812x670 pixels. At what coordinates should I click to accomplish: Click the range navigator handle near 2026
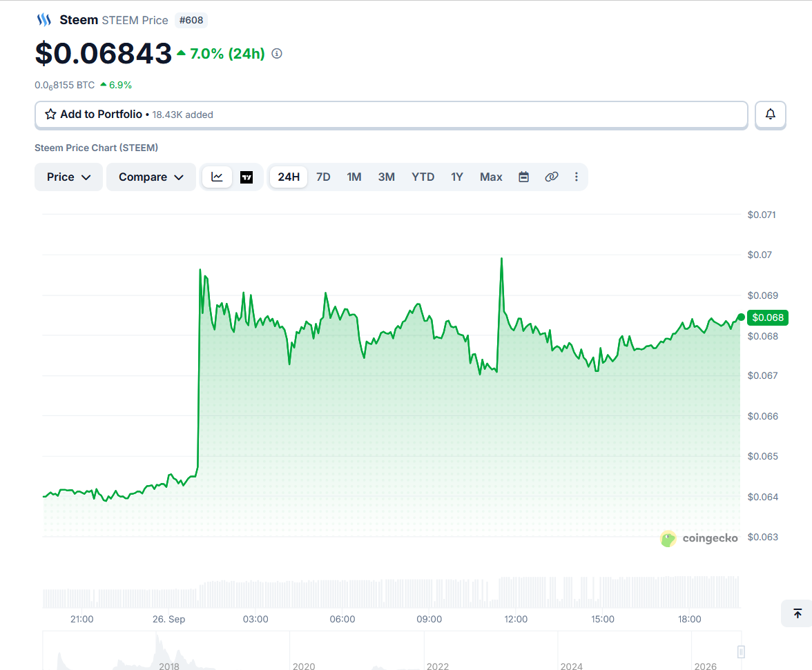[x=741, y=652]
